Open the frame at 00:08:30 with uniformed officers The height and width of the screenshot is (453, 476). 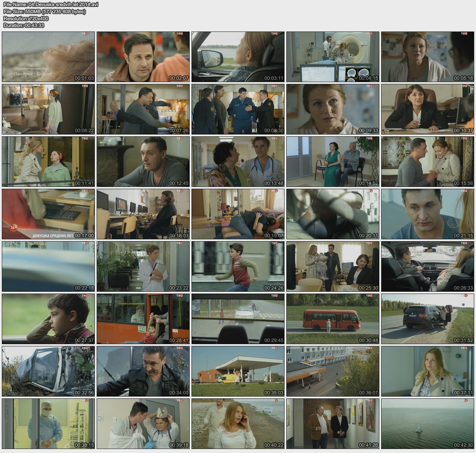238,109
